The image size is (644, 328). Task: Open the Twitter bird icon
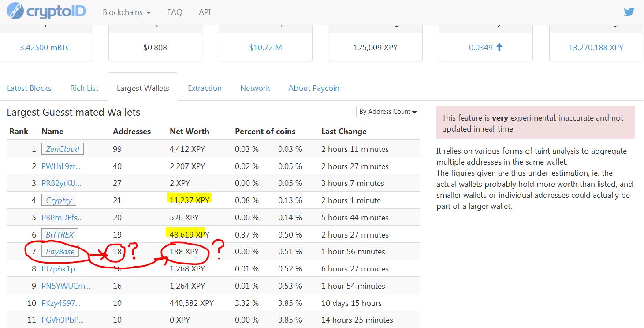pos(629,12)
